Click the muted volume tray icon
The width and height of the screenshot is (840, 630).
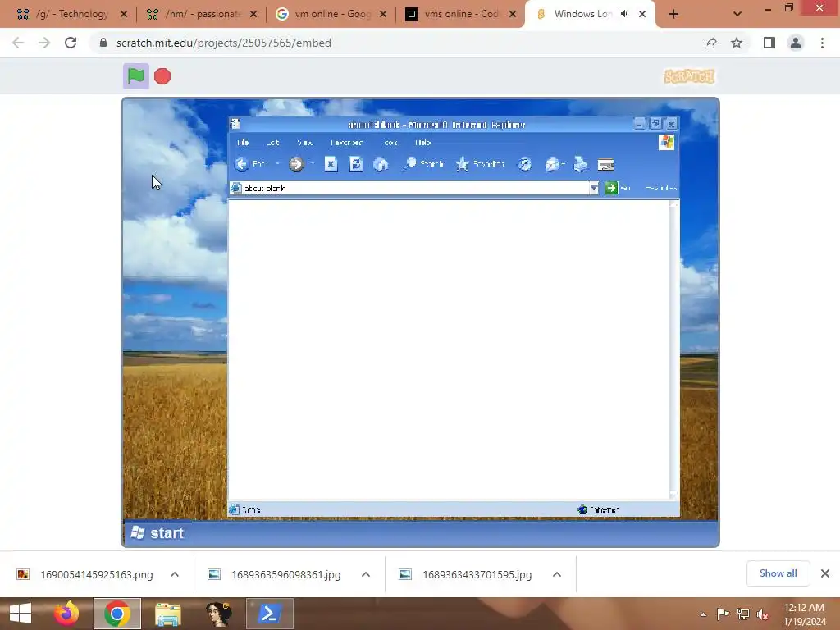[x=763, y=614]
